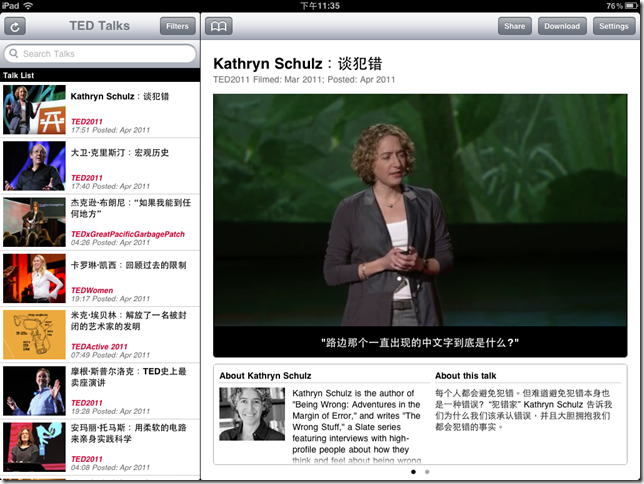The image size is (644, 484).
Task: Click the About this talk heading
Action: (466, 376)
